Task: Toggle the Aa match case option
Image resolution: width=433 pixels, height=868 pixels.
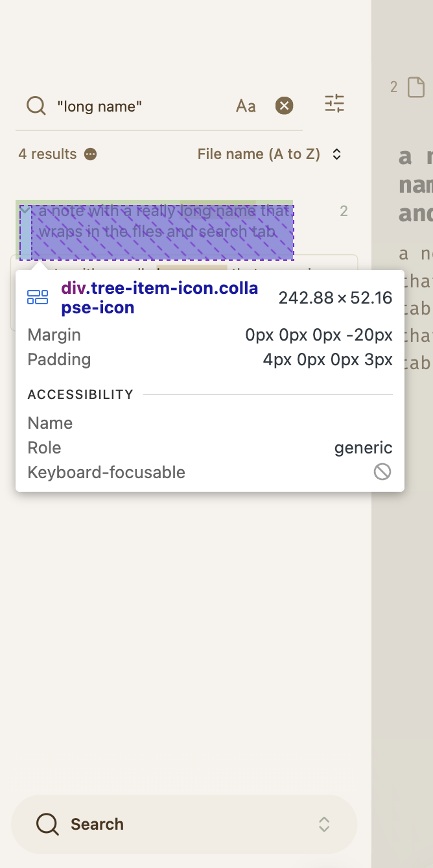Action: pyautogui.click(x=246, y=106)
